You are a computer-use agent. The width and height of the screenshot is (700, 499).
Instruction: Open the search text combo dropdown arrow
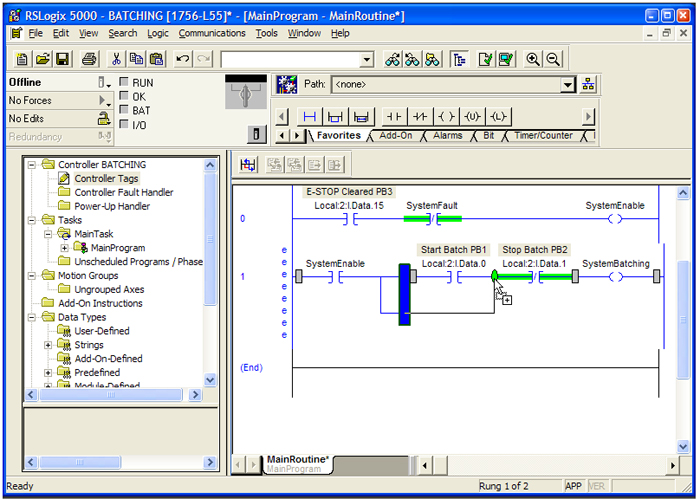(x=367, y=59)
